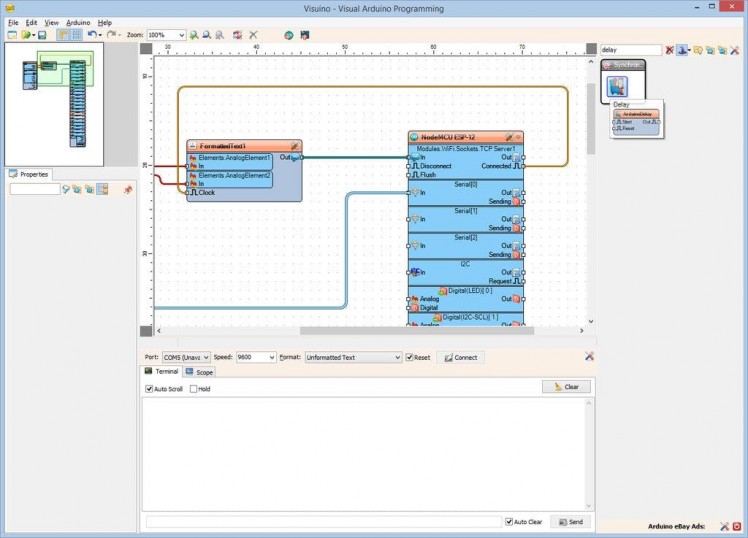748x538 pixels.
Task: Open NodeMCU ESP-12 component settings icon
Action: pyautogui.click(x=509, y=136)
